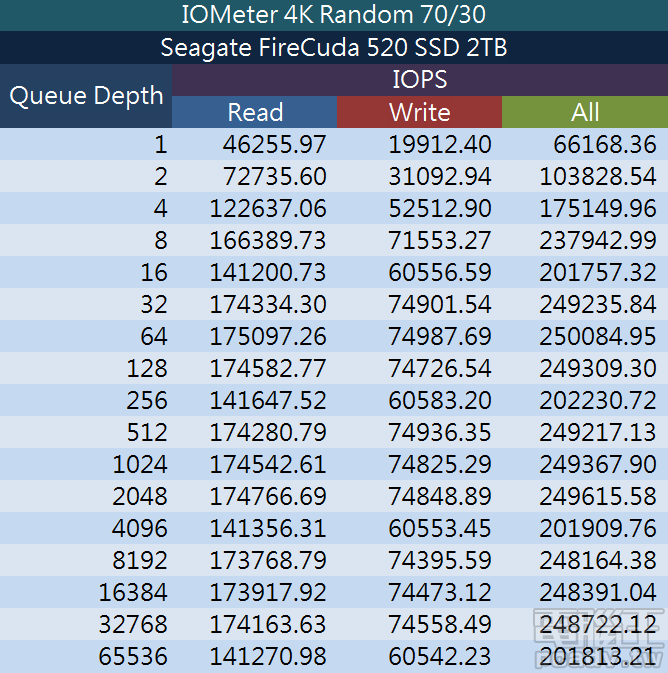Screen dimensions: 668x673
Task: Select the 'IOPS' header cell
Action: click(420, 80)
